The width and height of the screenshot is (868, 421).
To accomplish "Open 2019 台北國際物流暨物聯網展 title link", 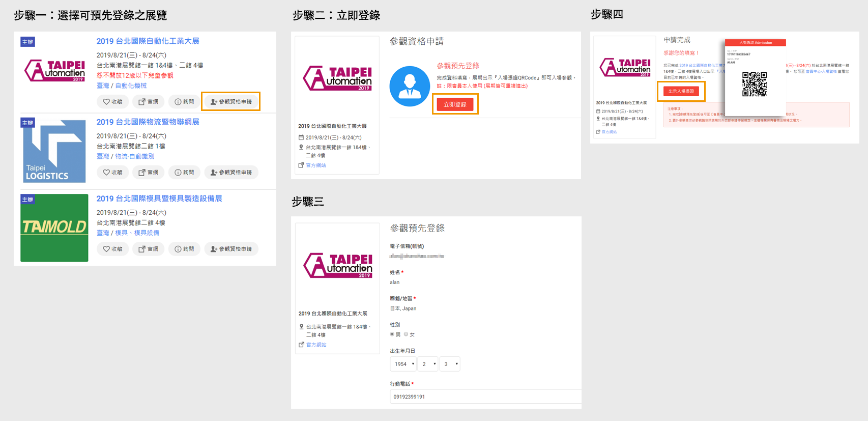I will pos(148,122).
